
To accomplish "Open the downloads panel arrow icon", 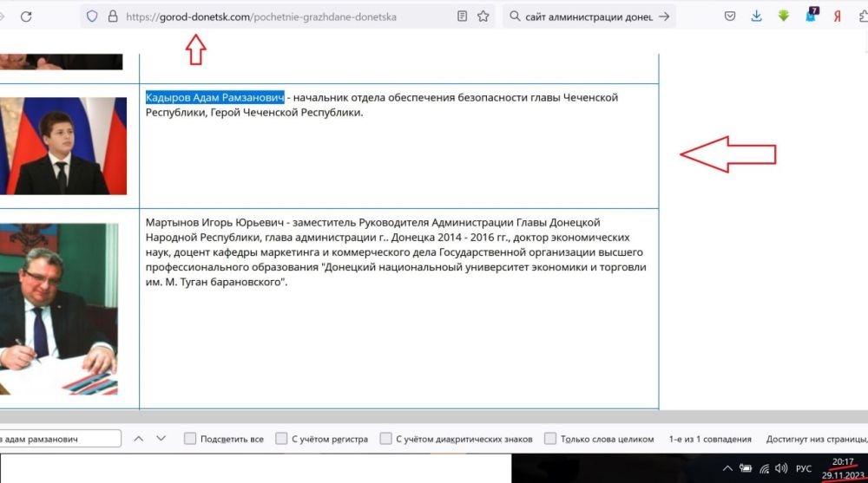I will [x=757, y=16].
